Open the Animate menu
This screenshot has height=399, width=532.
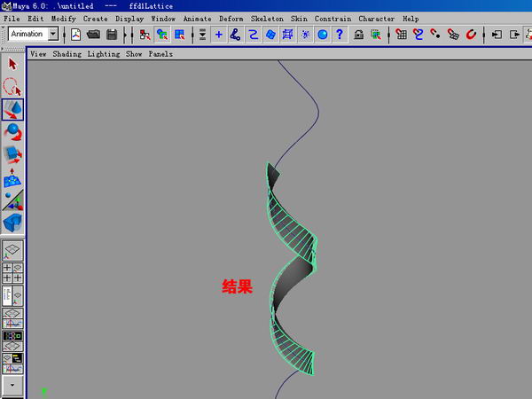point(197,19)
